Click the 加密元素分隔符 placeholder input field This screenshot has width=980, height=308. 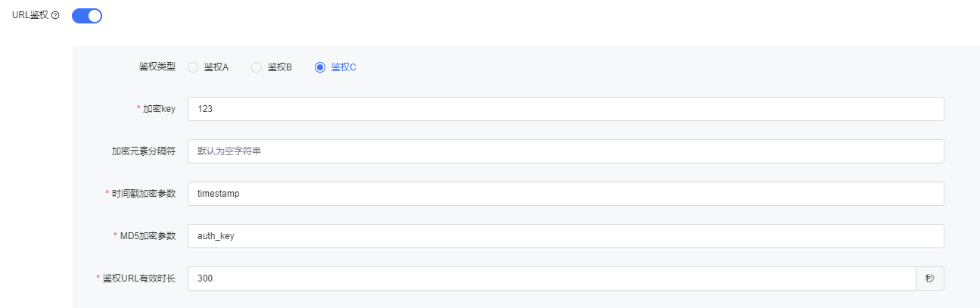(x=565, y=151)
